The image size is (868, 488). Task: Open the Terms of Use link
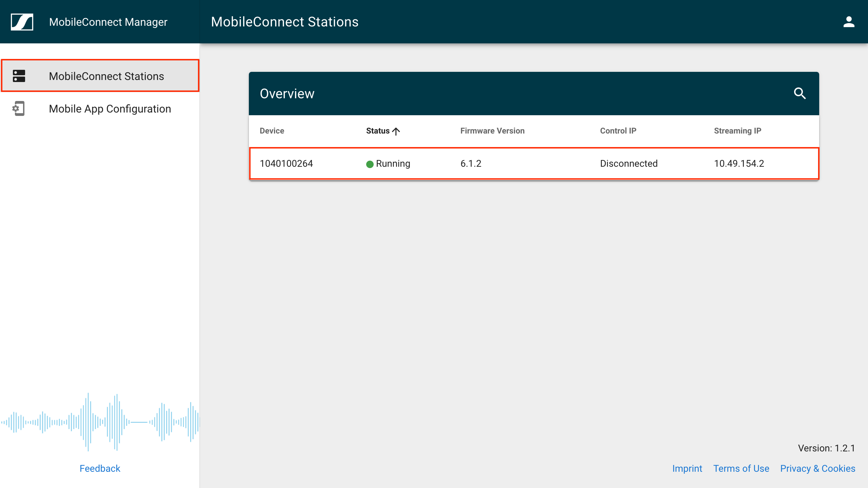click(x=741, y=468)
